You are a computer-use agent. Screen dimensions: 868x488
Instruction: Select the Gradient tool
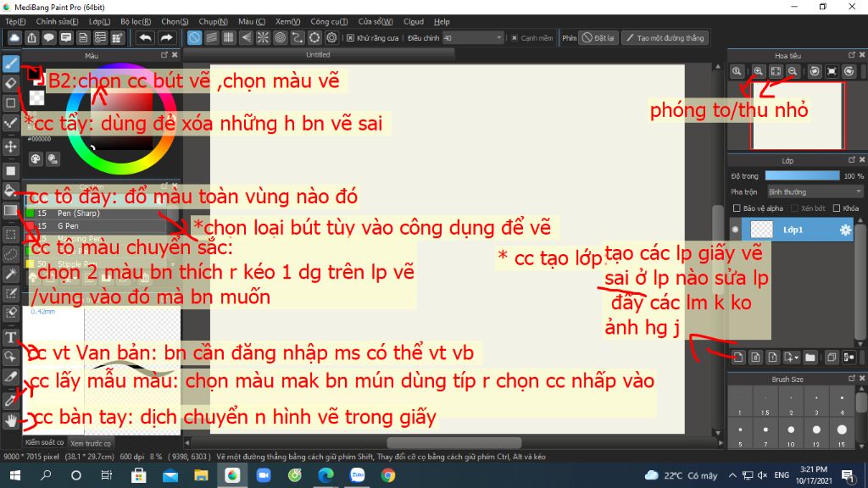10,210
